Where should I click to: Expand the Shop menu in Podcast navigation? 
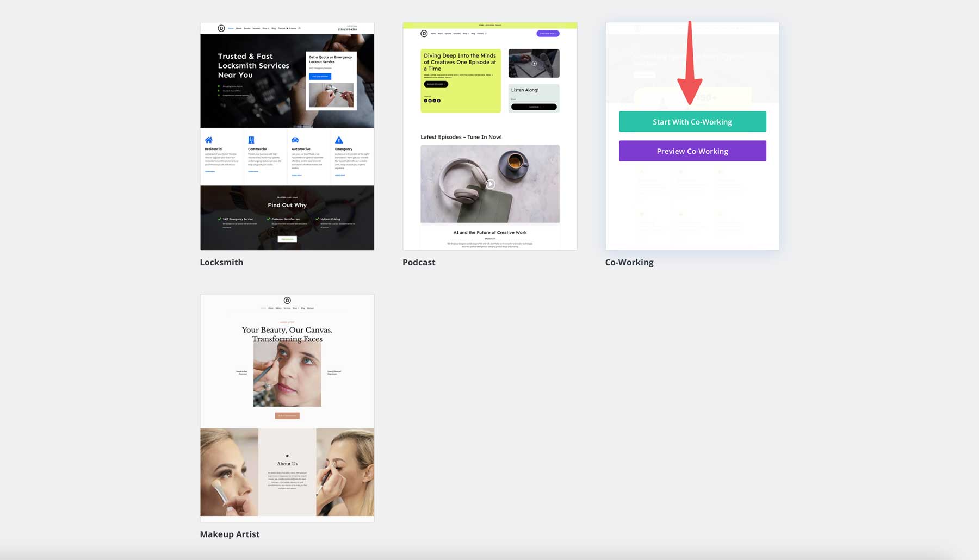pyautogui.click(x=466, y=33)
